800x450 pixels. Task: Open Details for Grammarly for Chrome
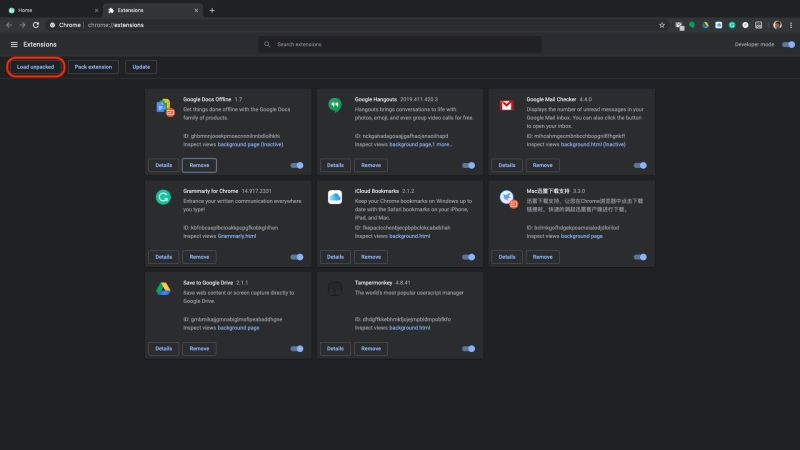tap(164, 257)
